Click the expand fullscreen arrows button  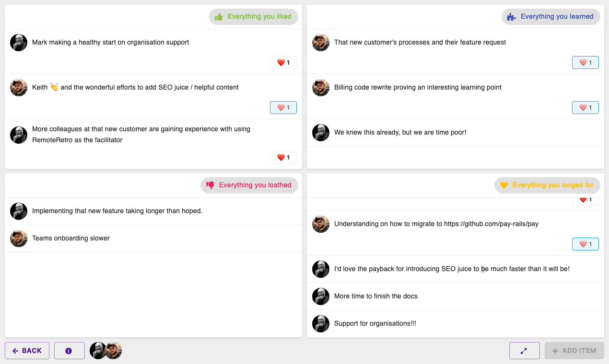pyautogui.click(x=524, y=351)
